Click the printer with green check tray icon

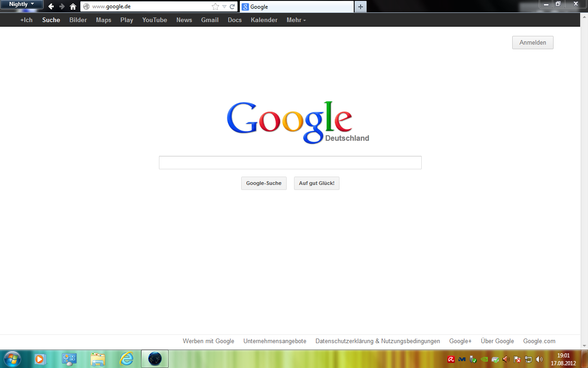[495, 359]
